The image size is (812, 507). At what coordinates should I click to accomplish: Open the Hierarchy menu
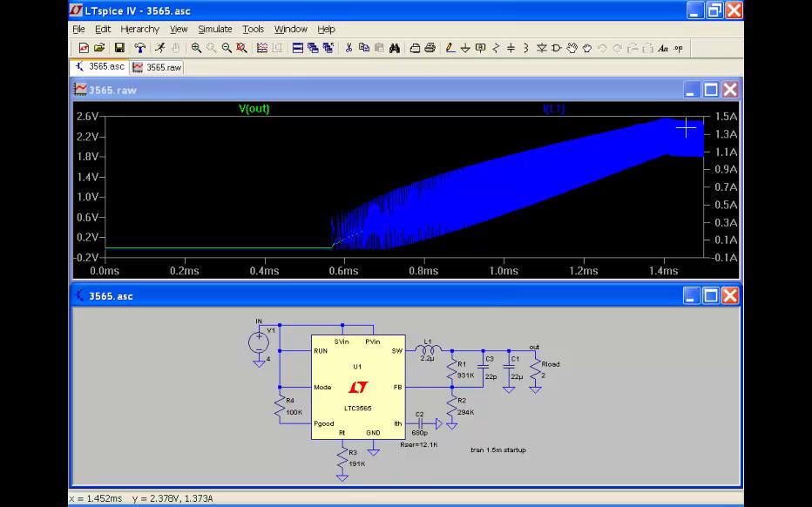(139, 30)
